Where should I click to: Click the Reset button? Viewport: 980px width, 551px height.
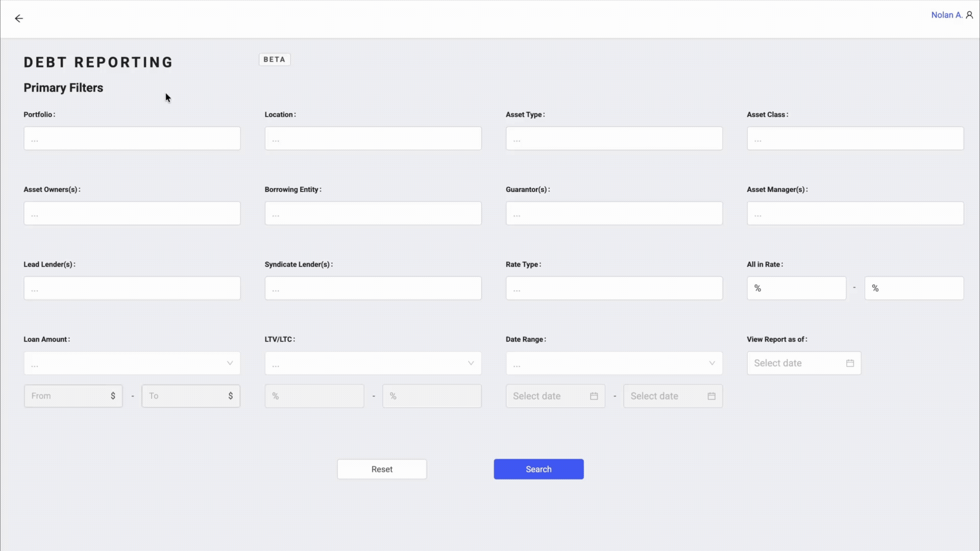382,469
